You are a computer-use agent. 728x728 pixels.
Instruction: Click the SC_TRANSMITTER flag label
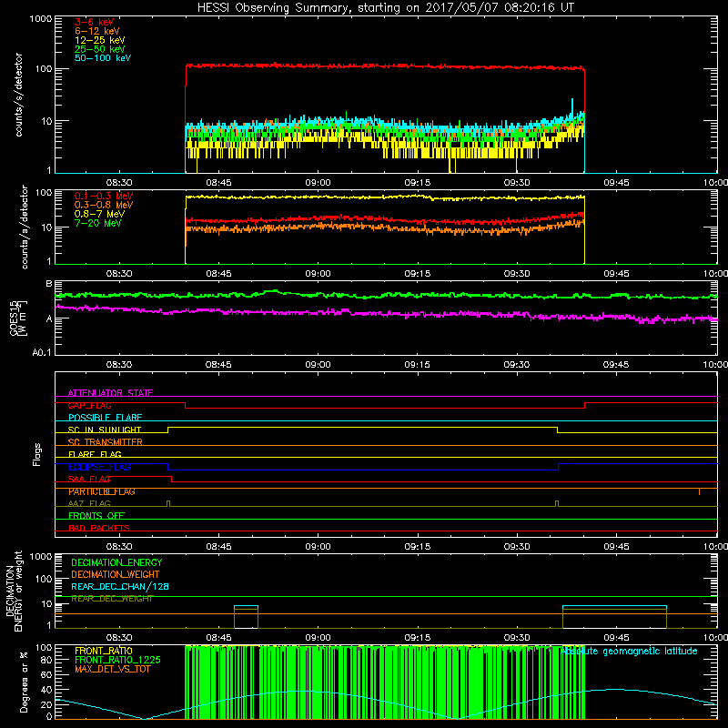(x=106, y=442)
